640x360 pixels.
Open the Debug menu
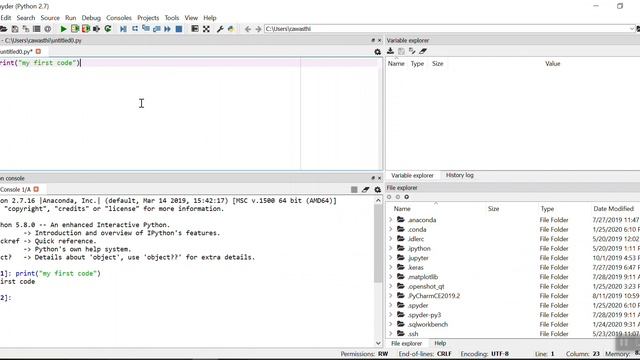91,18
